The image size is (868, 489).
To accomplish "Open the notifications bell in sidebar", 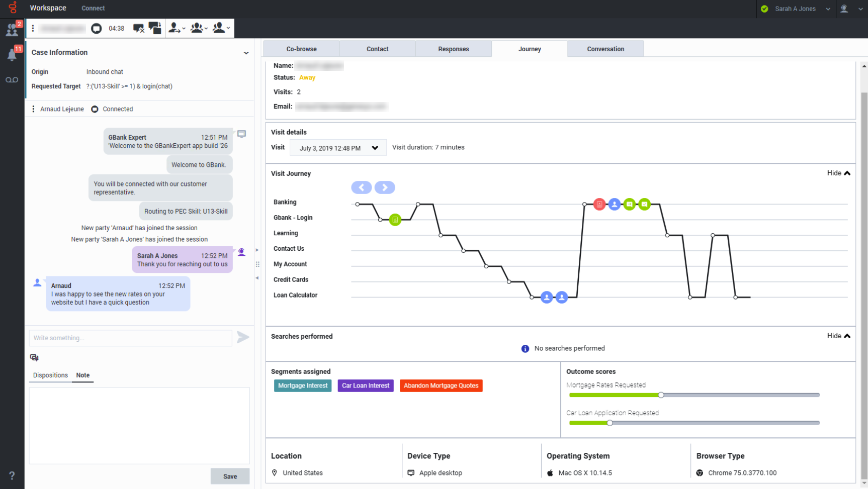I will tap(12, 54).
